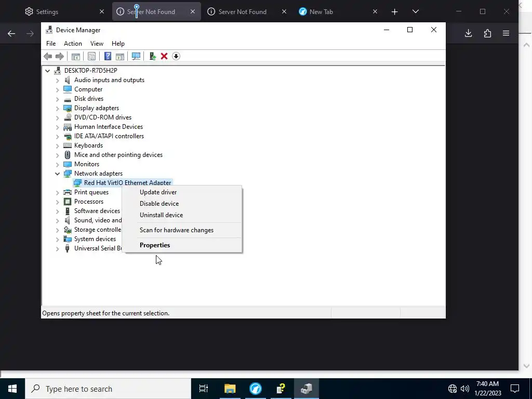Select the Software devices tree item
This screenshot has height=399, width=532.
97,211
